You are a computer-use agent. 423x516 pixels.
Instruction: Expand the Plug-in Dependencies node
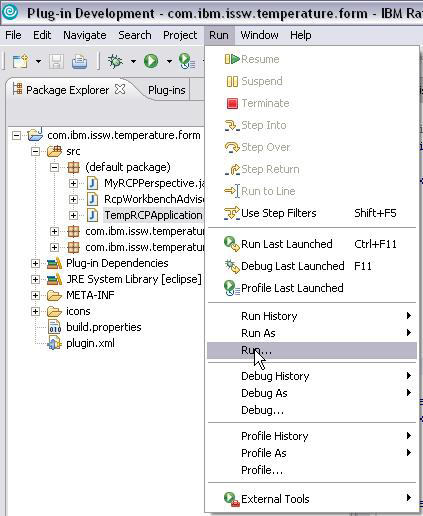tap(35, 263)
